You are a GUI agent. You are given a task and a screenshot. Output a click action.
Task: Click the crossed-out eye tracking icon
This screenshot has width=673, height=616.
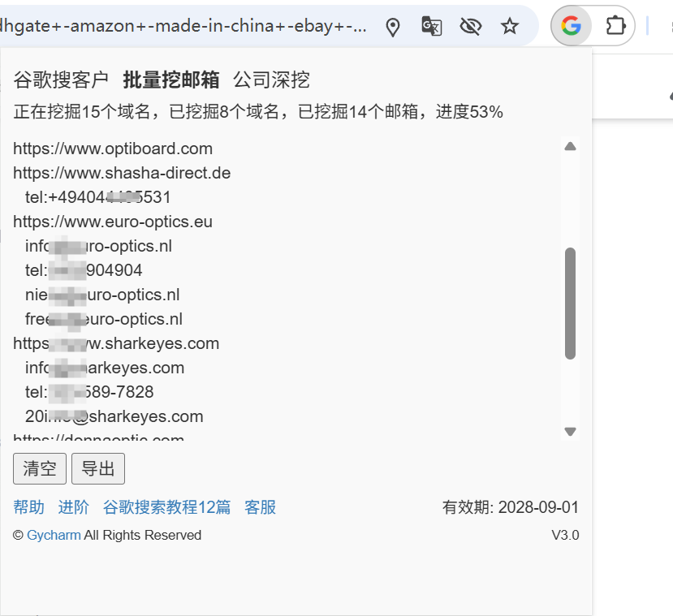[470, 27]
